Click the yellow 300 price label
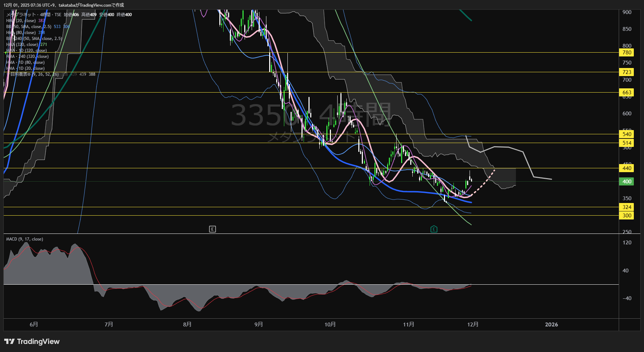 [x=626, y=216]
